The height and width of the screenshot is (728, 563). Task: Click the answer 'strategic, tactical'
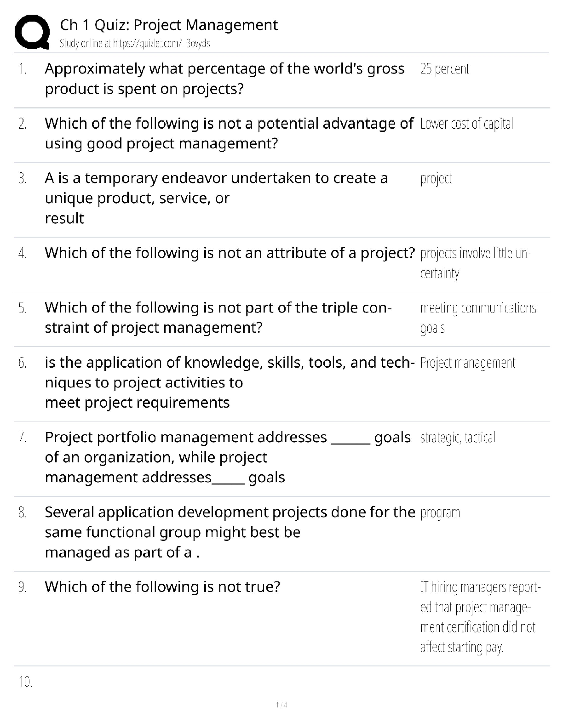[458, 438]
